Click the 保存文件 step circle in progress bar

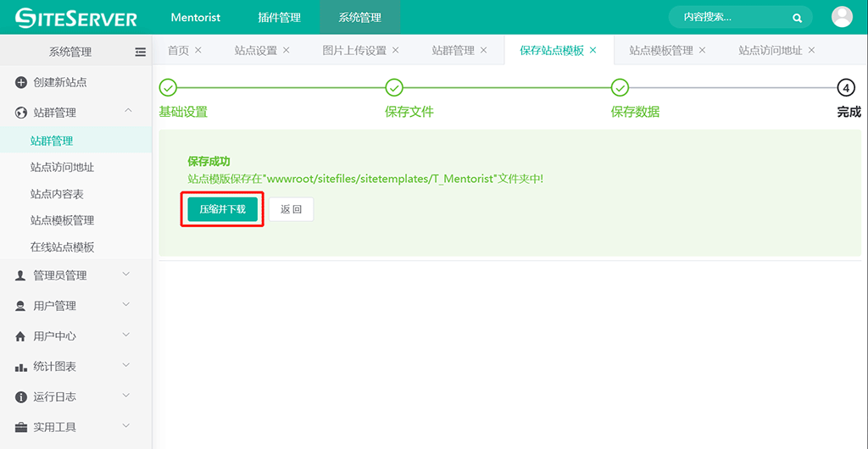point(394,87)
